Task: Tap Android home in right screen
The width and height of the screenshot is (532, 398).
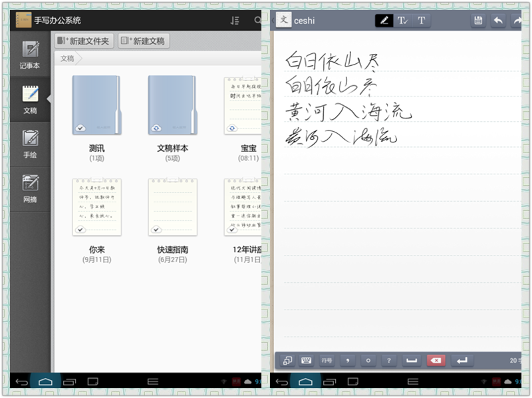Action: 305,382
